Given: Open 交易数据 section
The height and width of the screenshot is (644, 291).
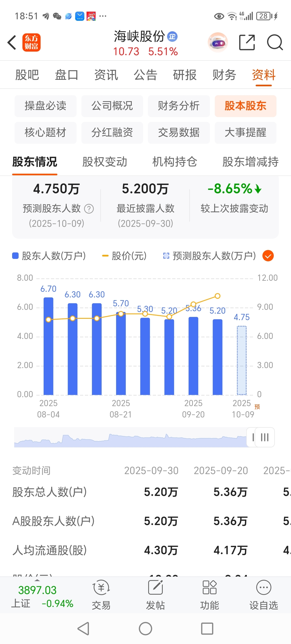Looking at the screenshot, I should click(179, 133).
